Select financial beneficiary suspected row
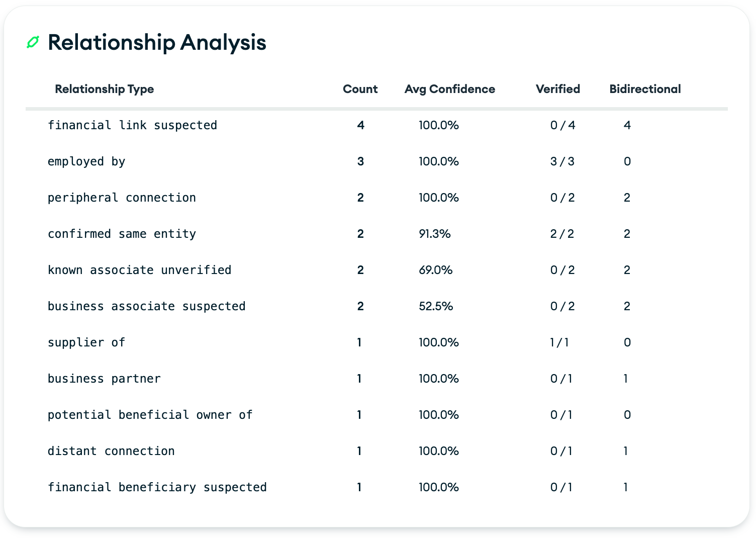The image size is (756, 538). [157, 487]
